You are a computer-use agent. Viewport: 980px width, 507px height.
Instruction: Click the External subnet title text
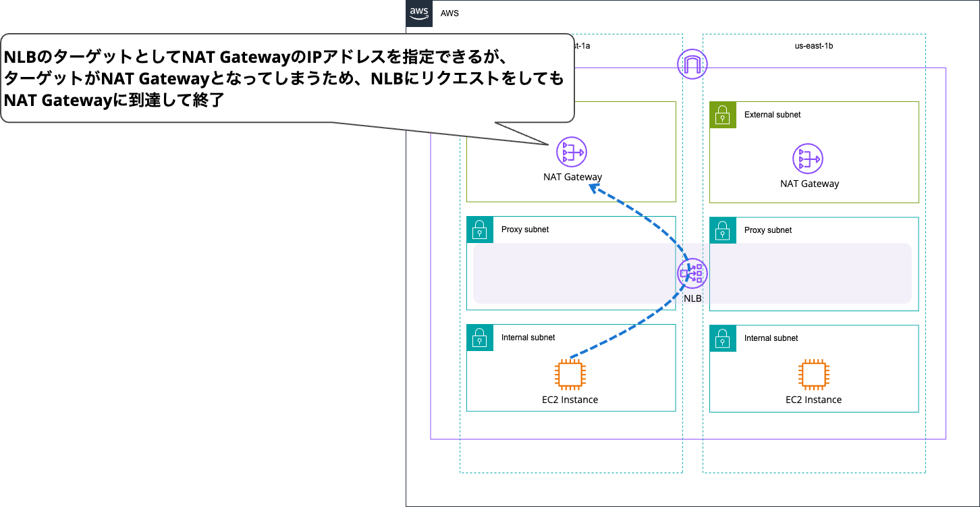coord(771,115)
